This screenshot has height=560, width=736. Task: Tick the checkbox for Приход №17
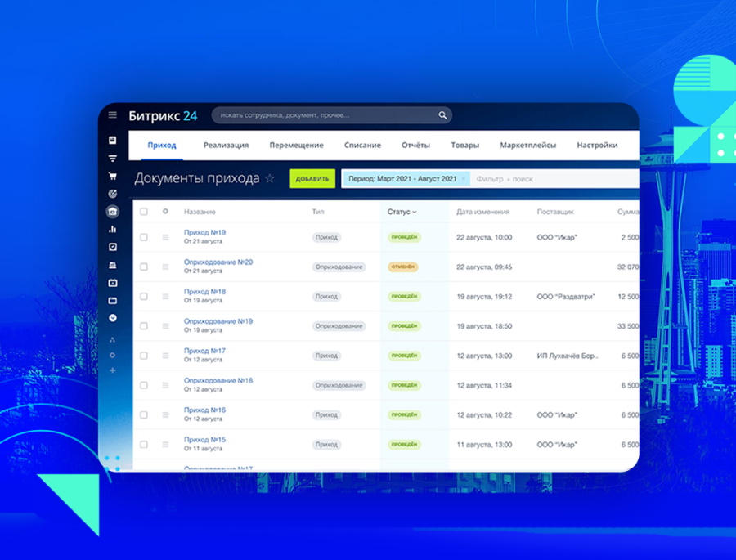pyautogui.click(x=144, y=356)
